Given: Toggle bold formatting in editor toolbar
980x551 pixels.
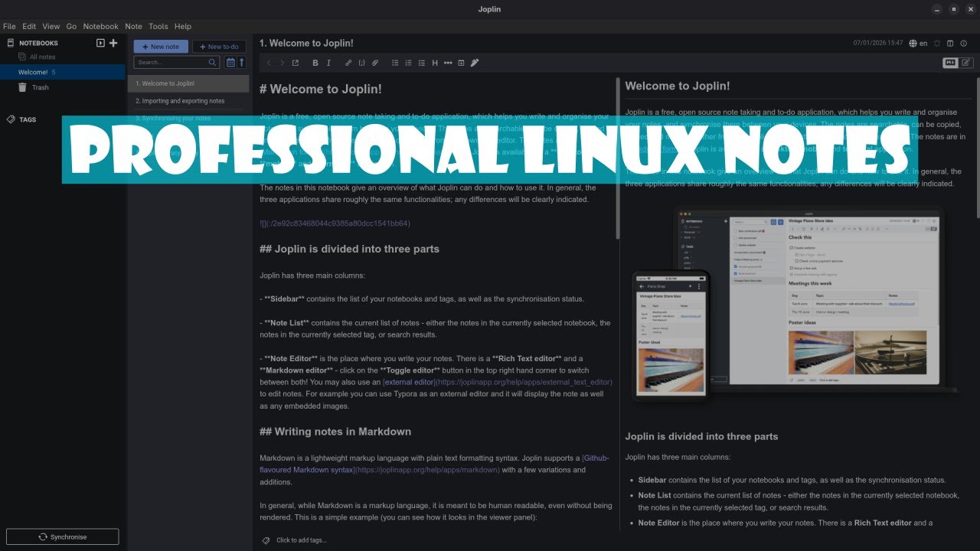Looking at the screenshot, I should click(x=315, y=63).
